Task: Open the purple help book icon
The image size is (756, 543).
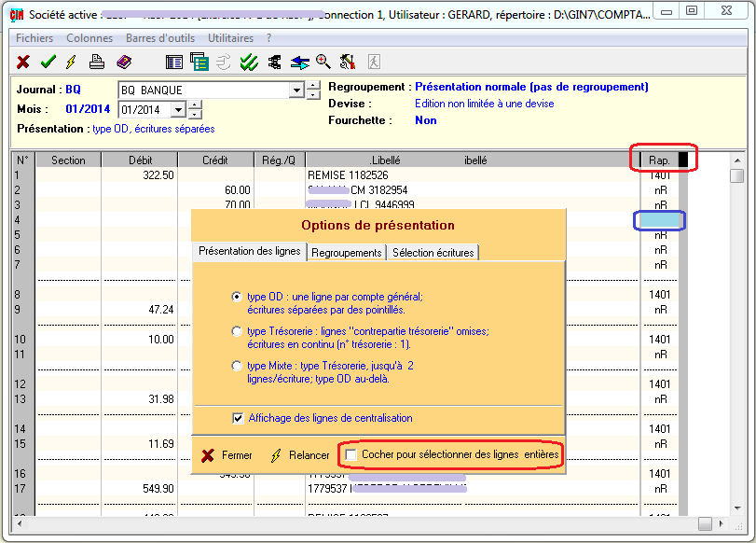Action: coord(124,62)
